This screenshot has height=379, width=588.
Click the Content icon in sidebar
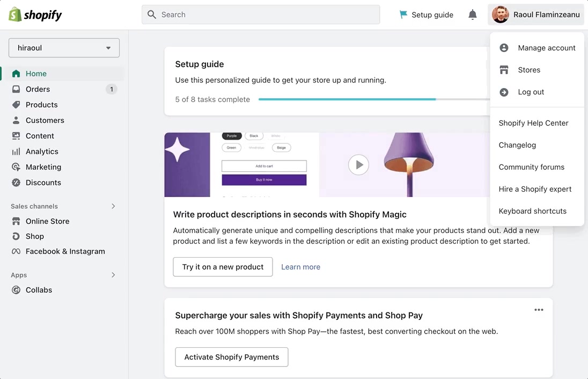[16, 136]
